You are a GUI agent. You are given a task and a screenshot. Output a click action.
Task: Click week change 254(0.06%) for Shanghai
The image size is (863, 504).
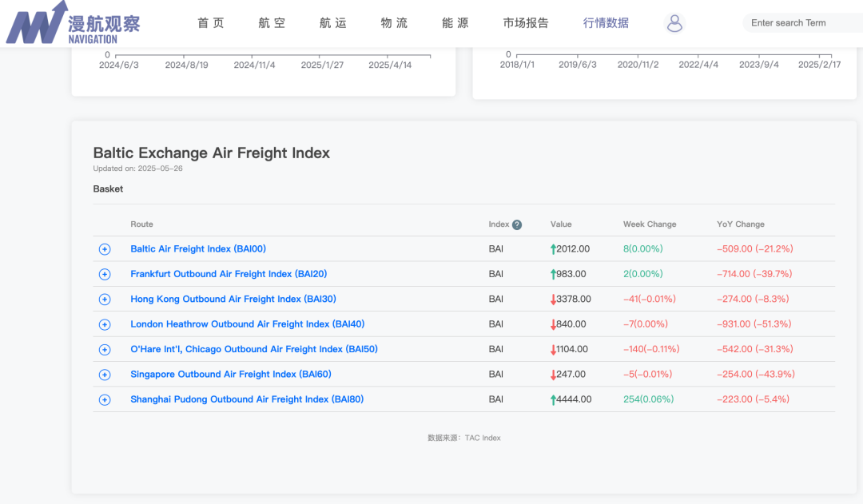[x=648, y=399]
